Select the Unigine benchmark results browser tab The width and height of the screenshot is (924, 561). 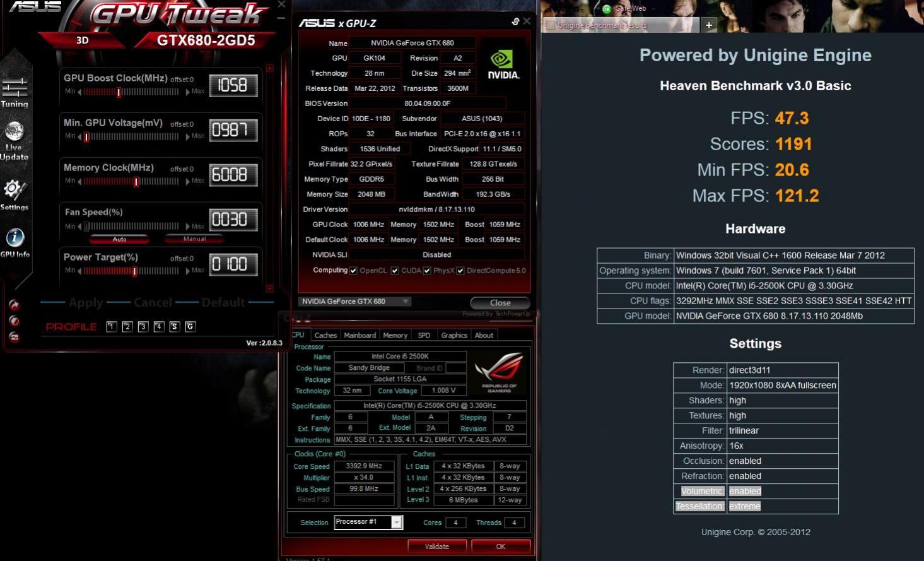pos(621,25)
